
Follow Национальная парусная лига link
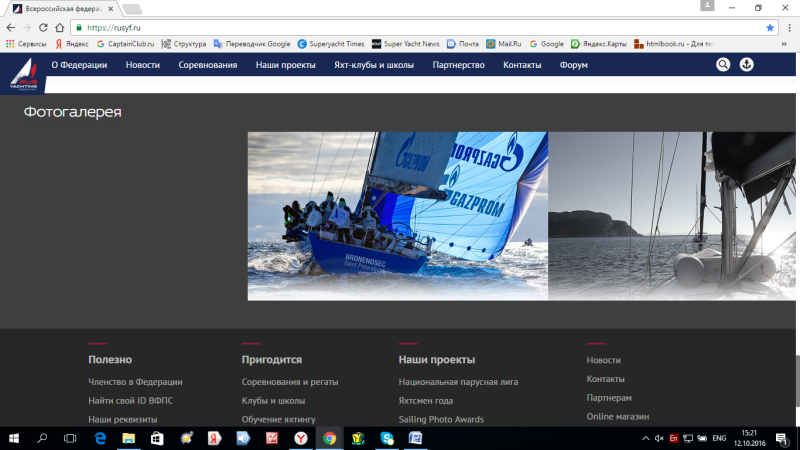458,382
